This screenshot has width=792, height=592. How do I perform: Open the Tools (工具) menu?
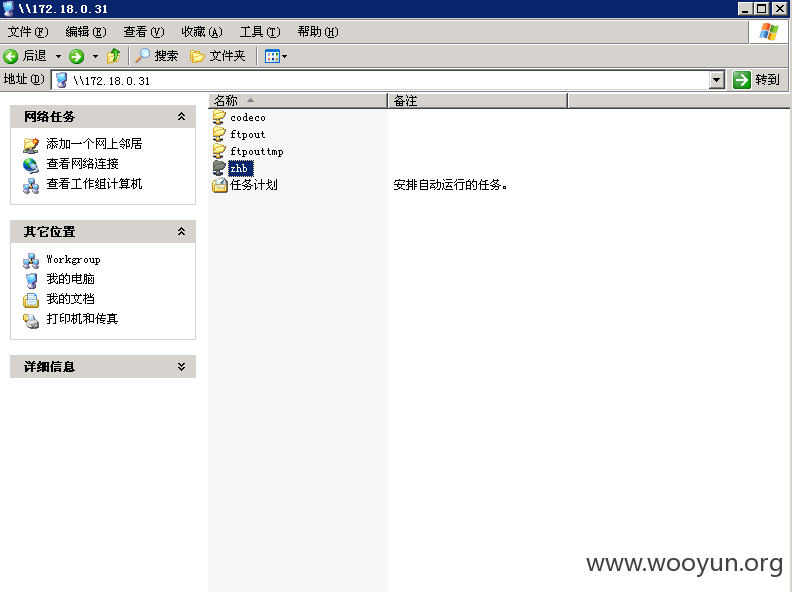(x=260, y=32)
